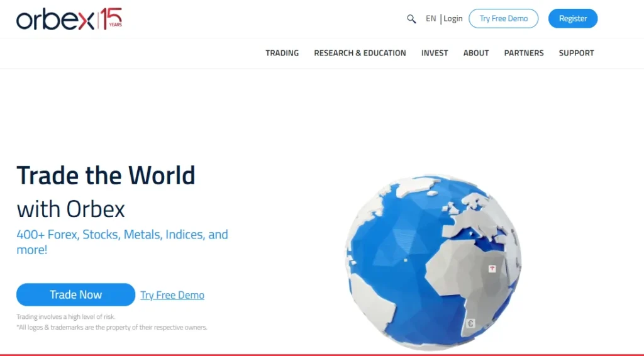Image resolution: width=644 pixels, height=356 pixels.
Task: Click the search magnifier icon
Action: tap(411, 19)
